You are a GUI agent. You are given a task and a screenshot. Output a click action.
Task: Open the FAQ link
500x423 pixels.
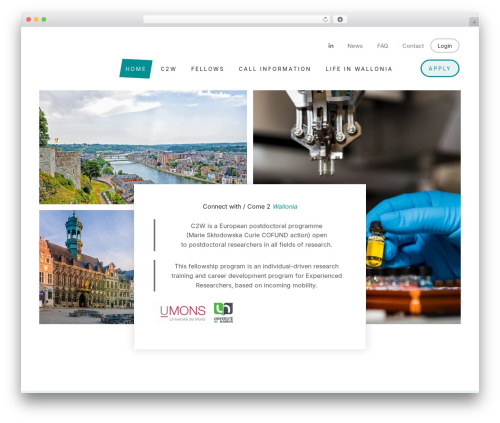click(x=382, y=46)
